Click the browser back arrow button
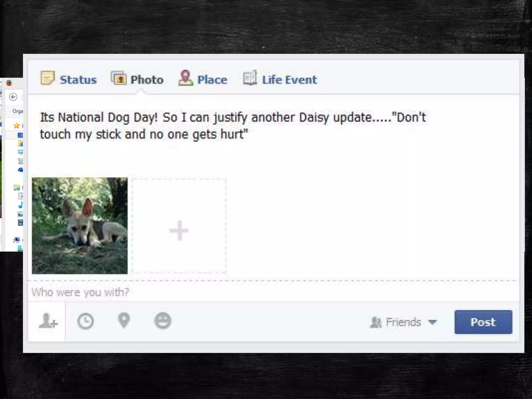 pos(13,97)
